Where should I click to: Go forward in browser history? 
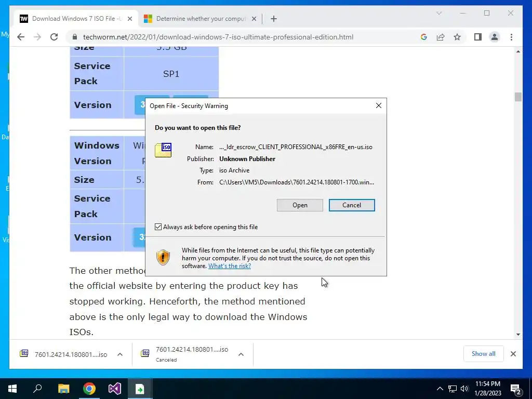click(37, 37)
